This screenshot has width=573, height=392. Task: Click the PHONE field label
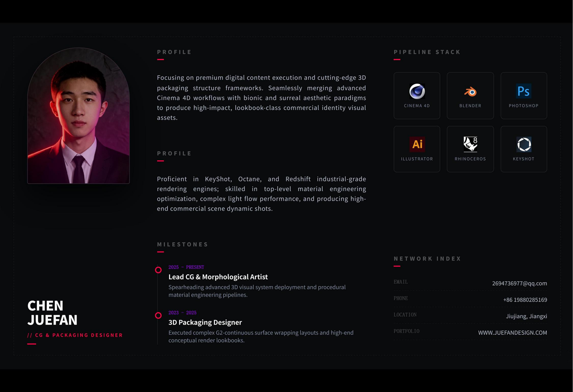tap(401, 298)
